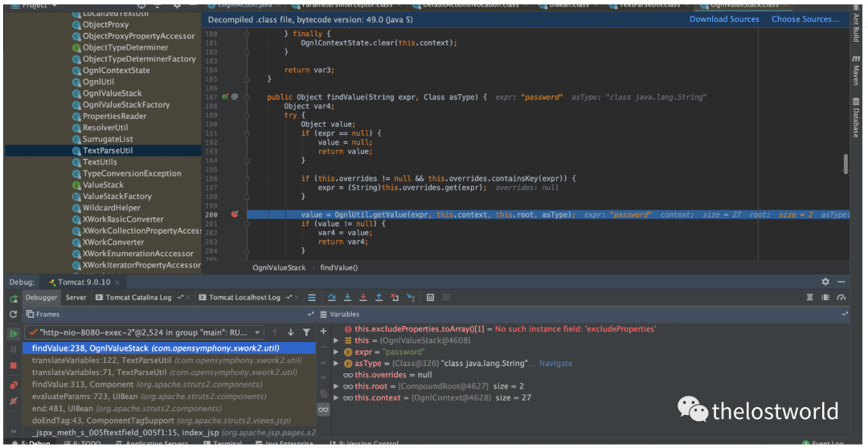
Task: Stop the debug session
Action: click(14, 366)
